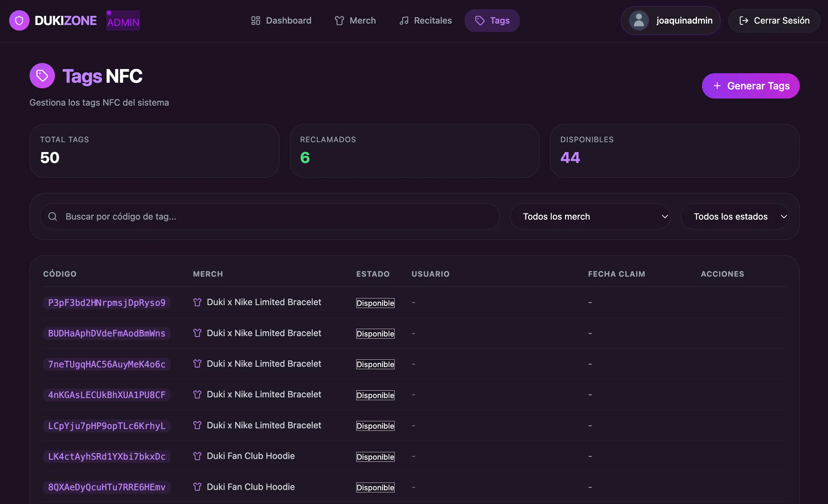Open the Recitales nav item
Viewport: 828px width, 504px height.
[x=426, y=20]
